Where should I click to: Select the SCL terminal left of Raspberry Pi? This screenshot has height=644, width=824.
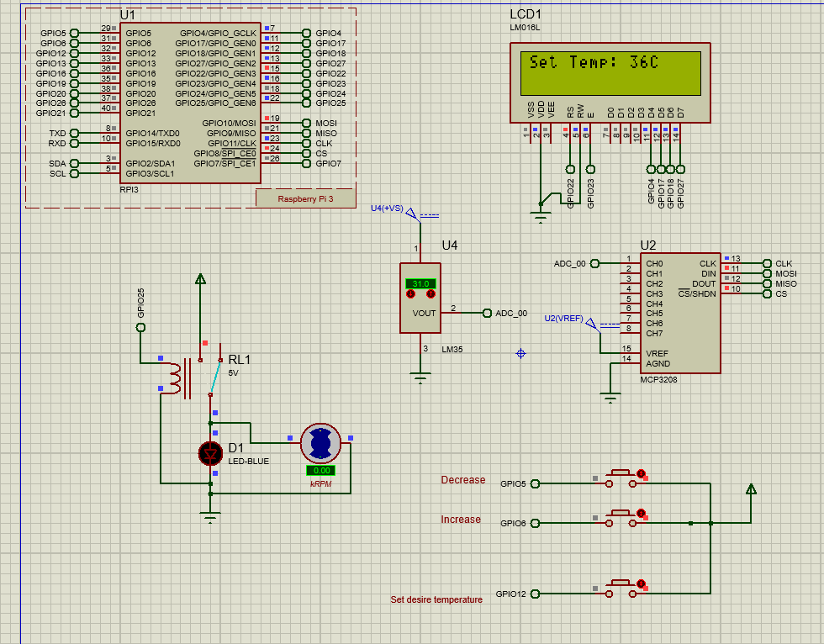pos(74,173)
